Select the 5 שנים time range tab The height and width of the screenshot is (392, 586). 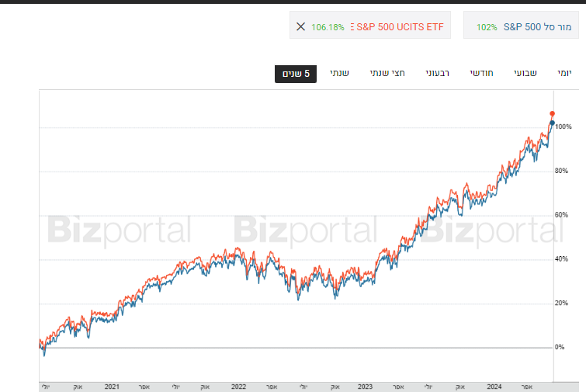[x=296, y=74]
